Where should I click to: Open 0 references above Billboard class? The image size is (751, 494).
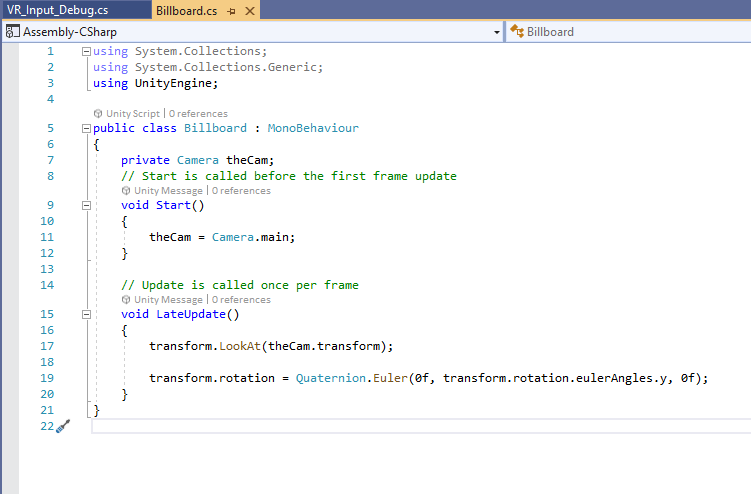tap(198, 114)
